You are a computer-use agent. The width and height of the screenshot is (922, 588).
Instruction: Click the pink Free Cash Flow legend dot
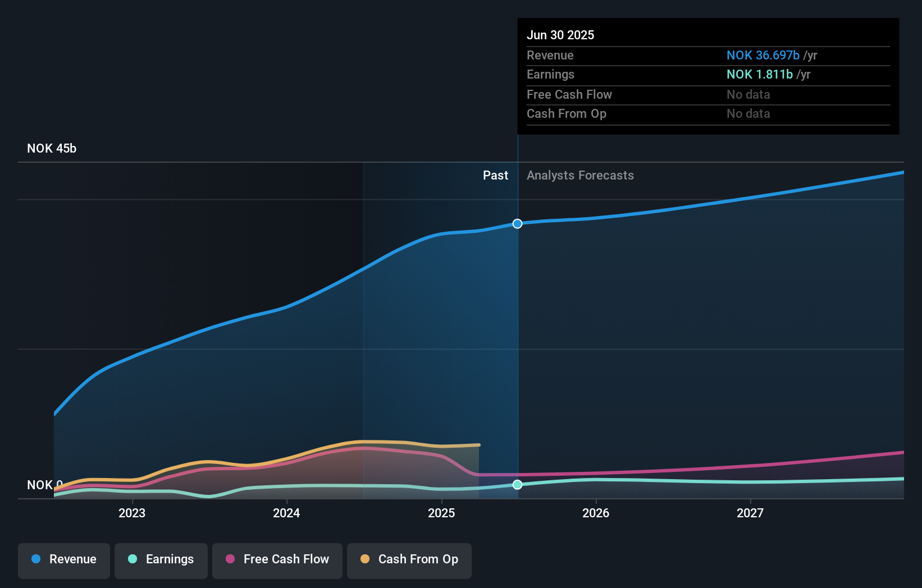(231, 559)
